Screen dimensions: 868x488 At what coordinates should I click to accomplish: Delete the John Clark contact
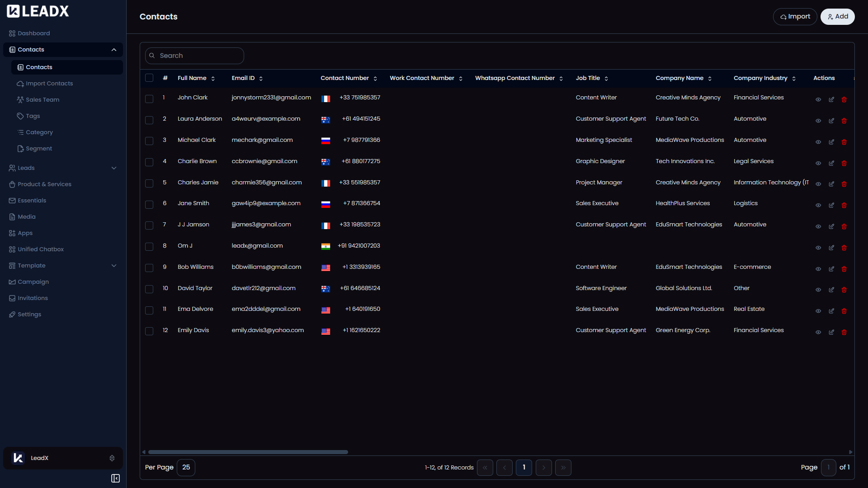pos(844,99)
